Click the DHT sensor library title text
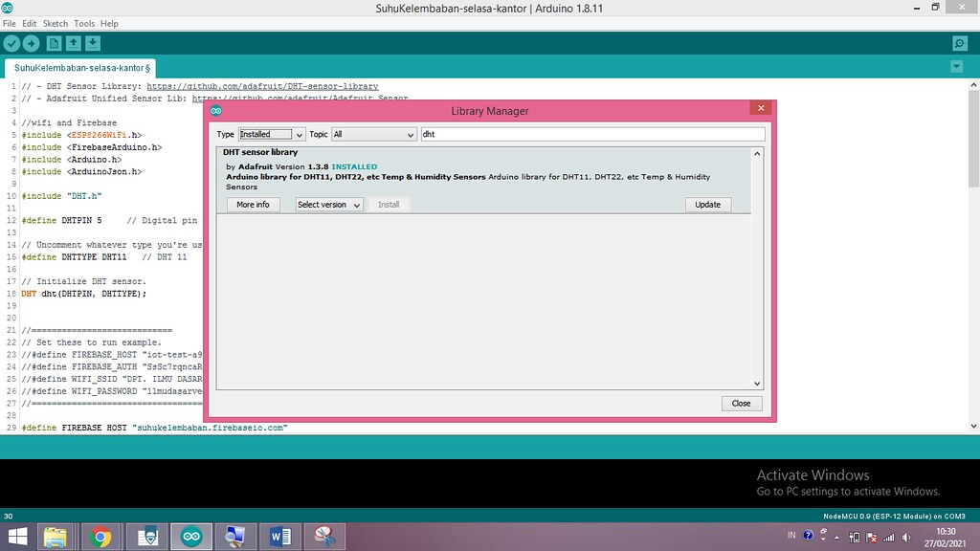The image size is (980, 551). [x=260, y=152]
